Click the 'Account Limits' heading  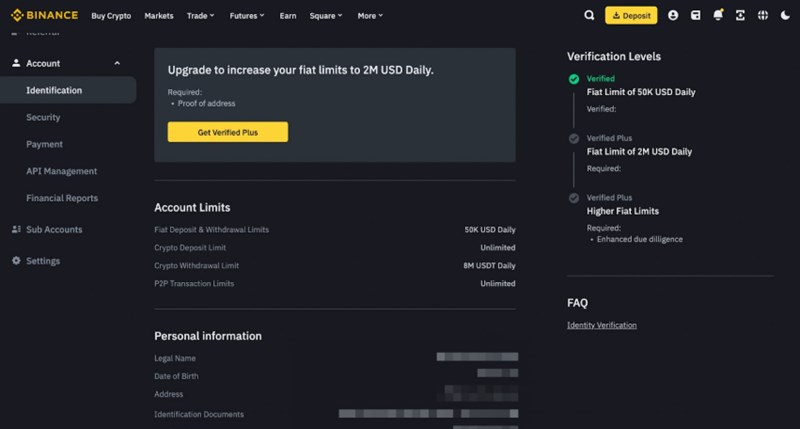pyautogui.click(x=192, y=208)
